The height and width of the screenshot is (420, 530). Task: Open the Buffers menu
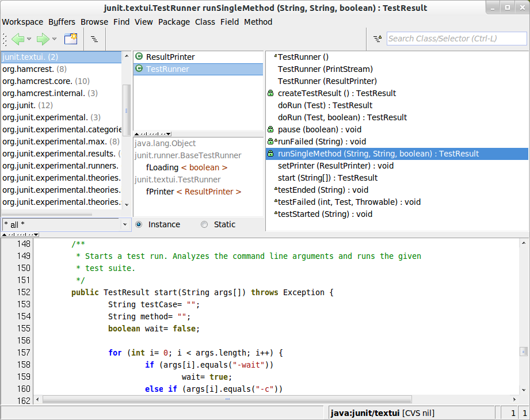click(x=62, y=22)
